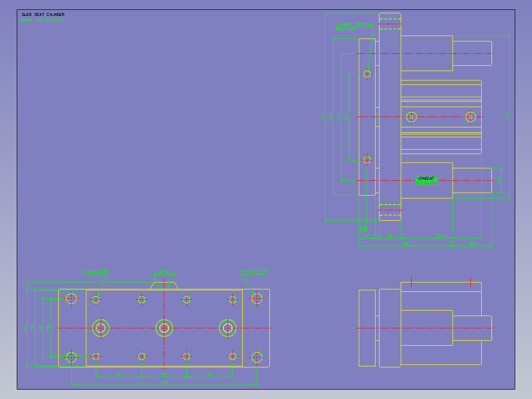
Task: Click the '8.5' small dimension
Action: point(363,228)
